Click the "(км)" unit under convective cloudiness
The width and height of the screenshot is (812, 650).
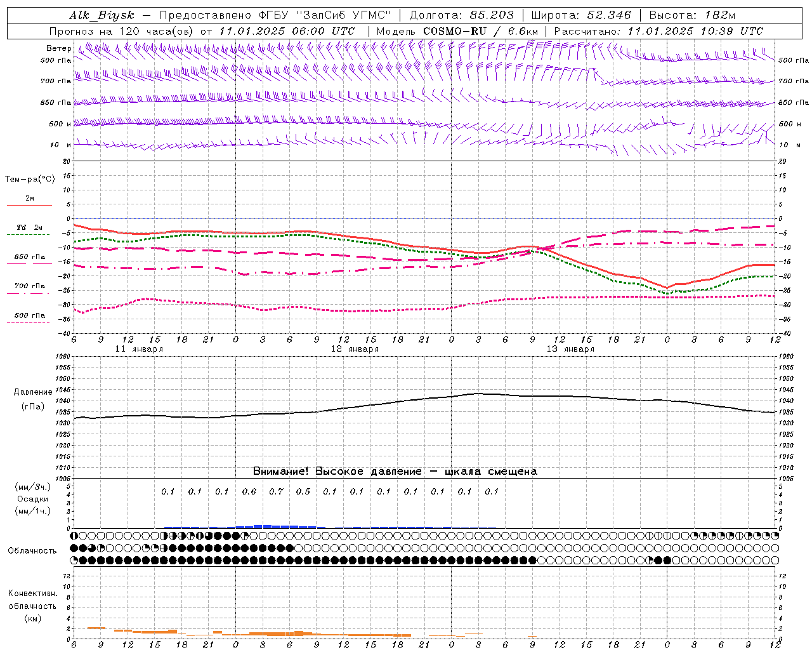click(33, 618)
